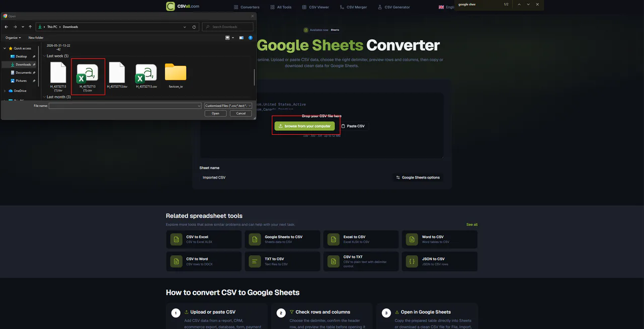Viewport: 644px width, 329px height.
Task: Click the find-in-page search field
Action: point(478,5)
